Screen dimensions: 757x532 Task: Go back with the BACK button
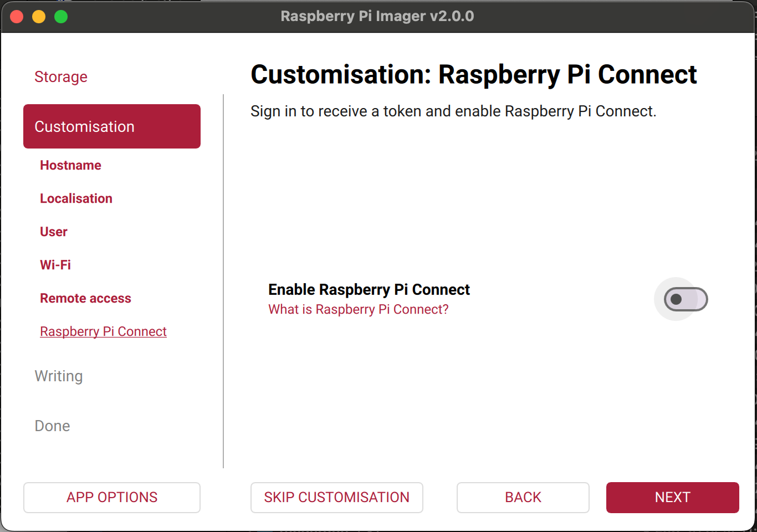coord(523,497)
